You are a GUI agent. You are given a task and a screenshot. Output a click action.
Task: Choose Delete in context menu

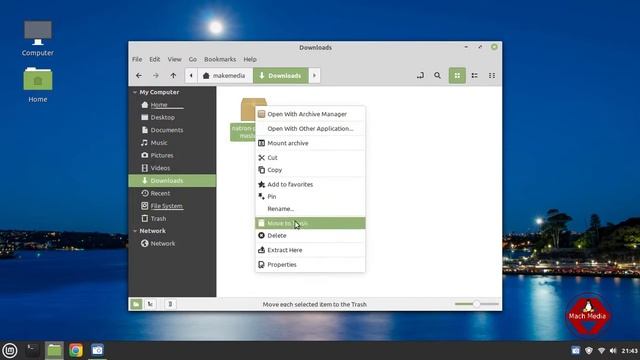click(x=310, y=236)
